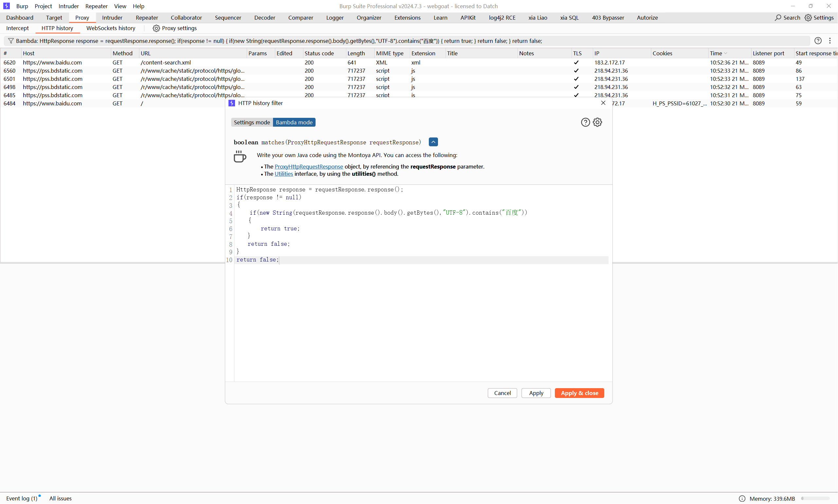Screen dimensions: 838x504
Task: Switch to the Organizer tab
Action: tap(369, 18)
